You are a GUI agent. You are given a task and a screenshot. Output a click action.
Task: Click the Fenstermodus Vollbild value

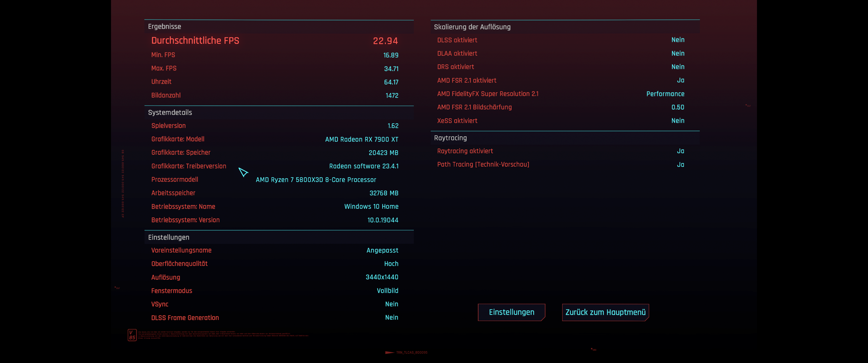[387, 291]
